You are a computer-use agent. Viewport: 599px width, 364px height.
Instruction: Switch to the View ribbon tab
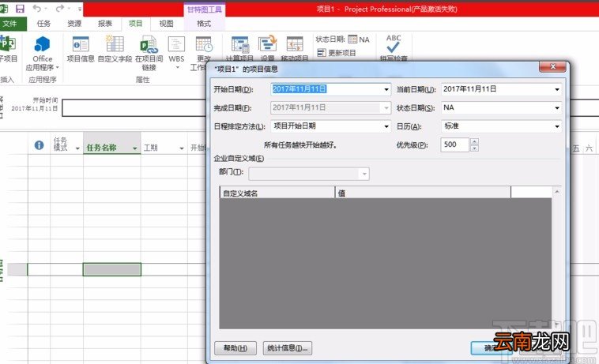(x=166, y=24)
